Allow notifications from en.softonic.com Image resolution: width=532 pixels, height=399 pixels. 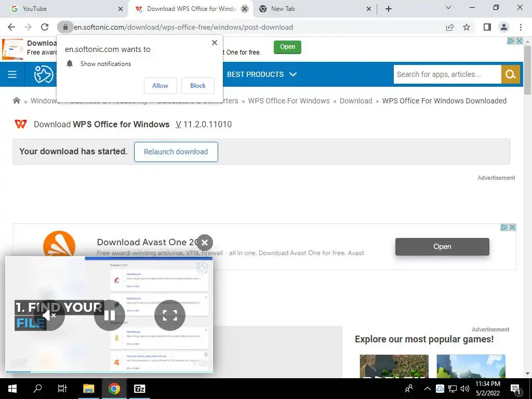coord(160,86)
